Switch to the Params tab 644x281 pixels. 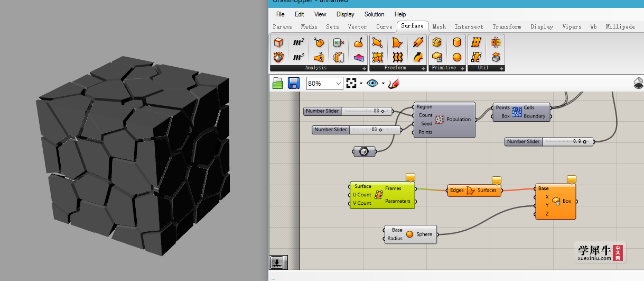pyautogui.click(x=282, y=26)
